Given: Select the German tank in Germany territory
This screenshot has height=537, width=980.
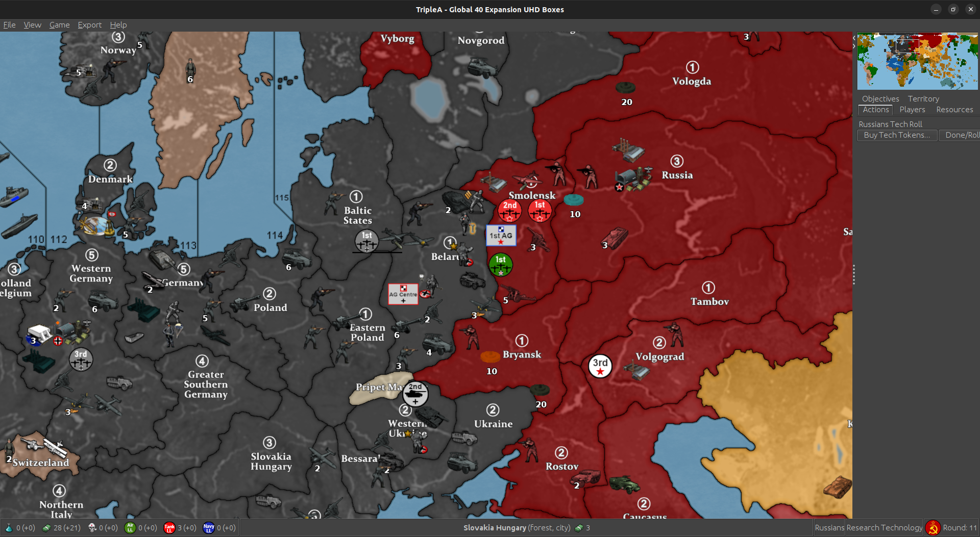Looking at the screenshot, I should click(x=163, y=259).
